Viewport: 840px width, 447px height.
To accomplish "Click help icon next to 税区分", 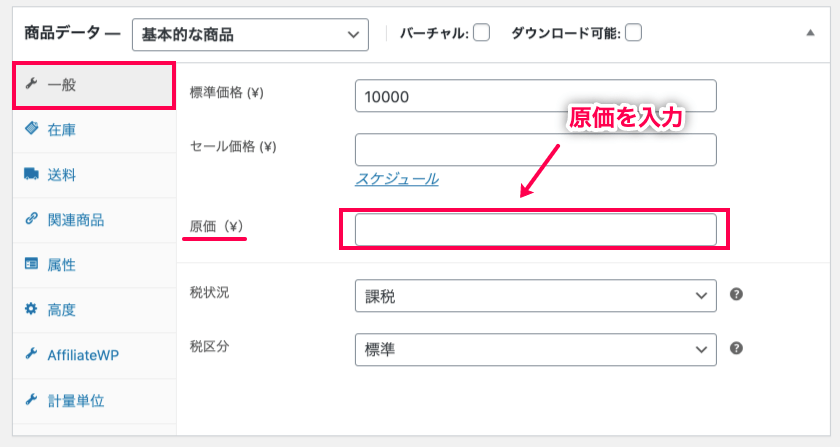I will point(737,348).
